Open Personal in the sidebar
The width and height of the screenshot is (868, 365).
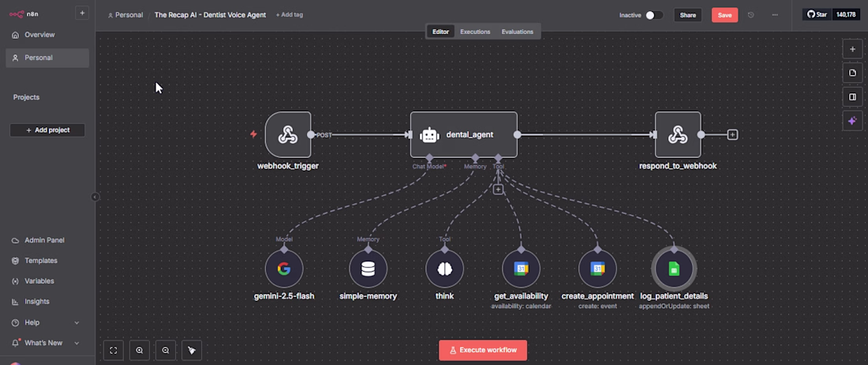click(x=47, y=58)
